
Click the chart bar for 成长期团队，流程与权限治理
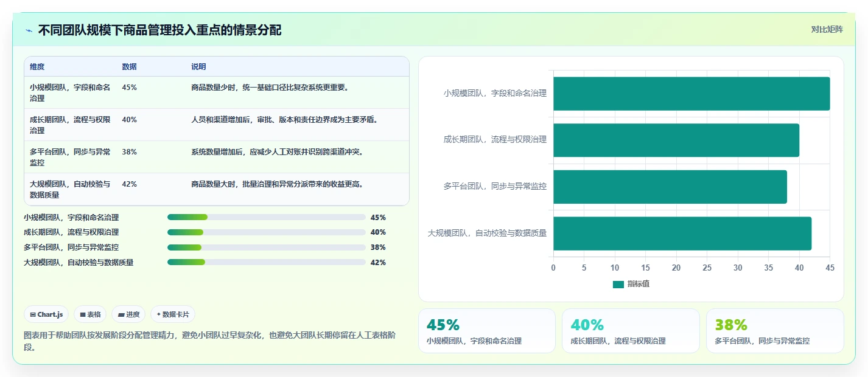pos(676,140)
